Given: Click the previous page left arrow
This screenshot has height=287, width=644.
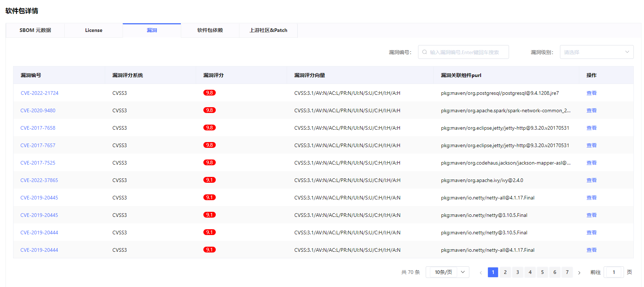Looking at the screenshot, I should tap(481, 272).
